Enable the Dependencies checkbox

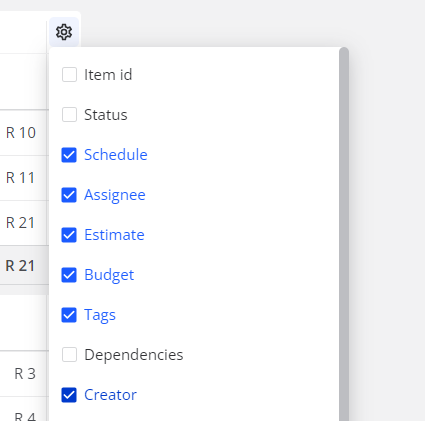coord(69,355)
